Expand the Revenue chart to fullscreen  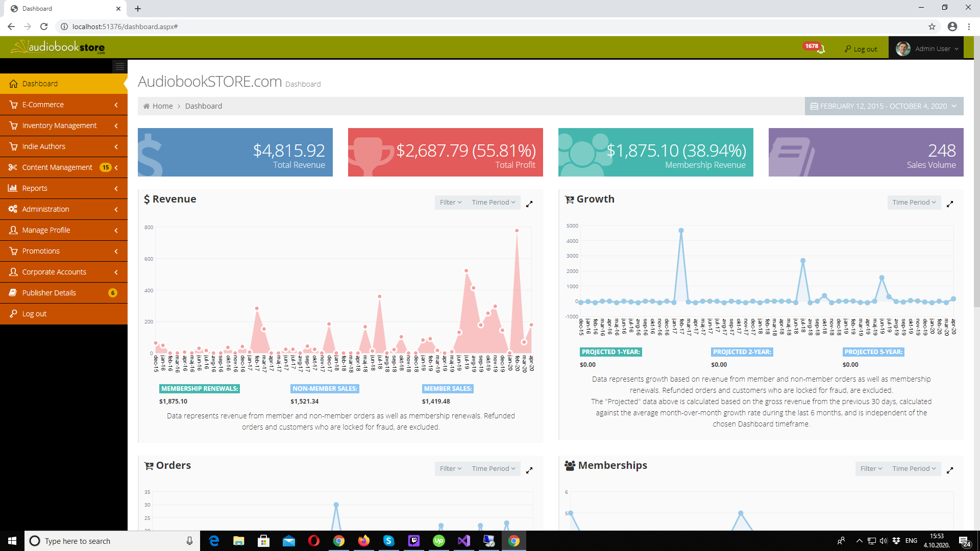click(x=529, y=204)
